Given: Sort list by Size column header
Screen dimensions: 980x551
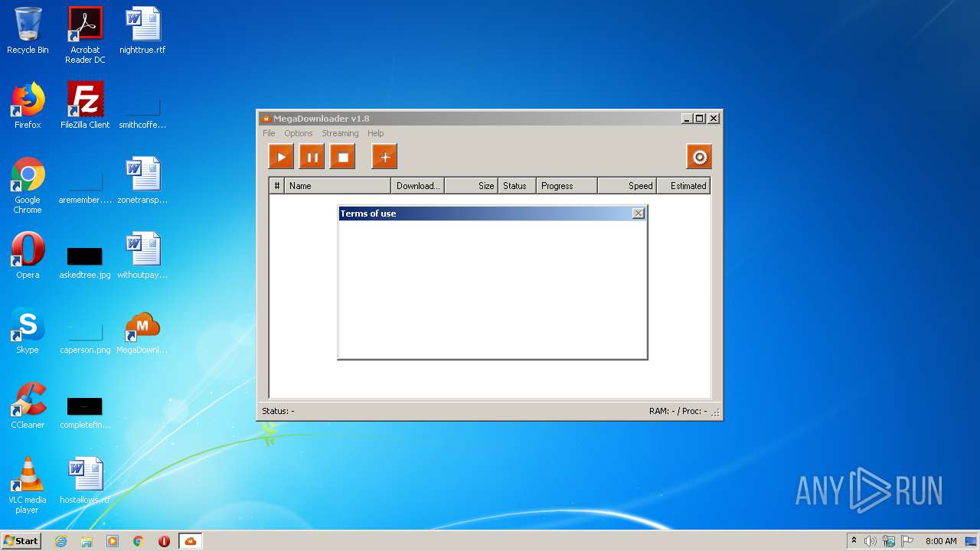Looking at the screenshot, I should 472,186.
